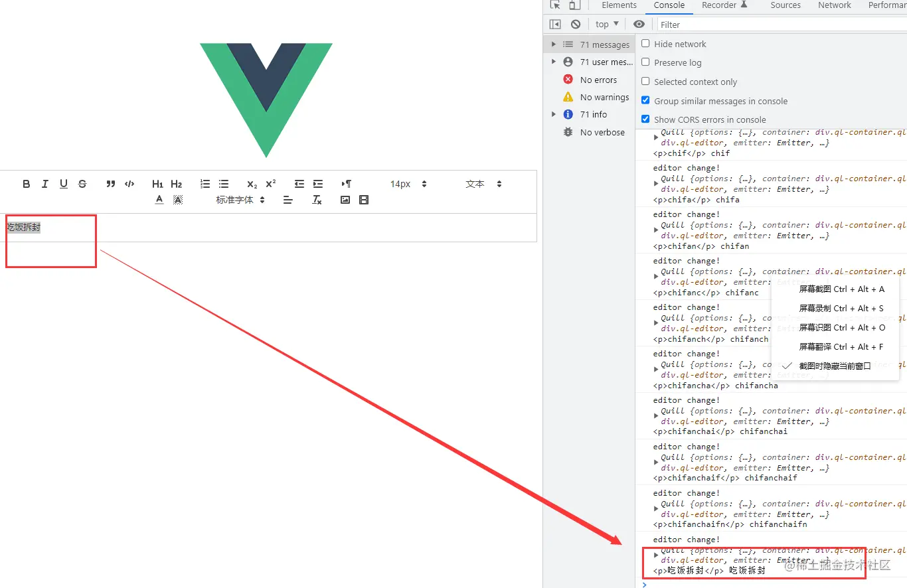Toggle right-to-left text direction
The image size is (907, 588).
347,184
